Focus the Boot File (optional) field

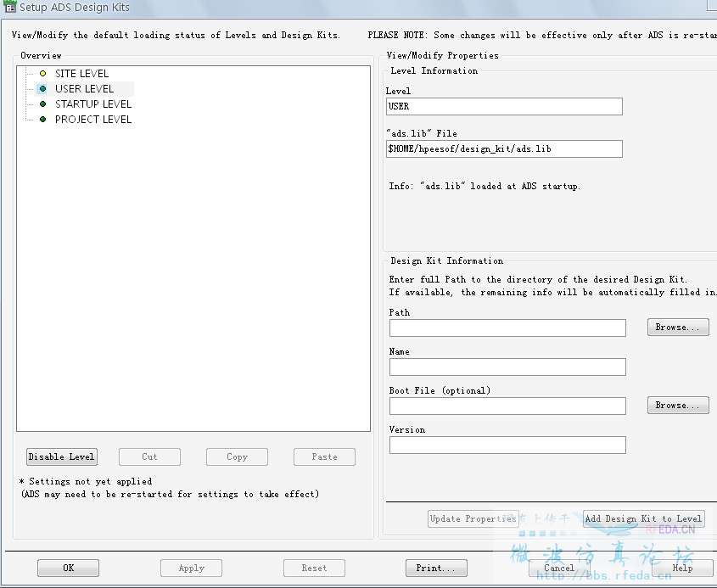[507, 406]
